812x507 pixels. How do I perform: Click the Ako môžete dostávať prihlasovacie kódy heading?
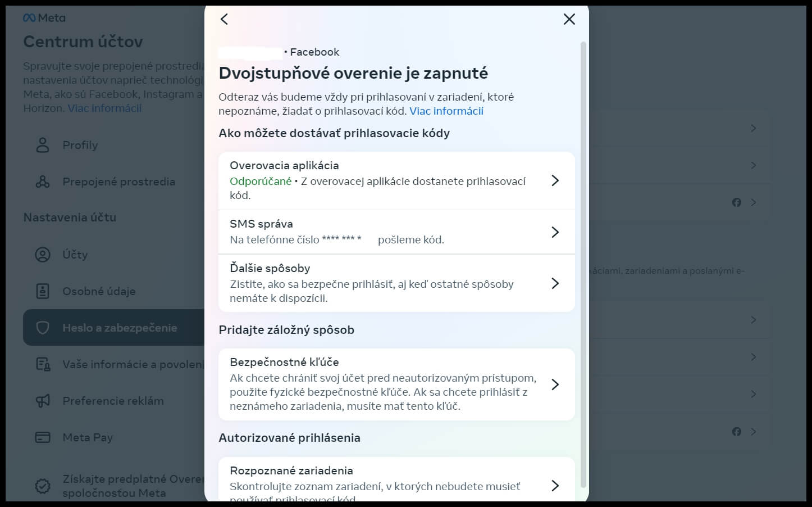(334, 133)
